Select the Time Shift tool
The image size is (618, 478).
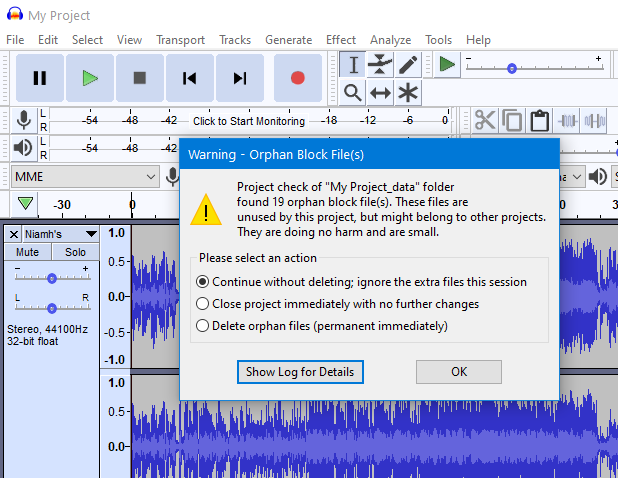[380, 93]
